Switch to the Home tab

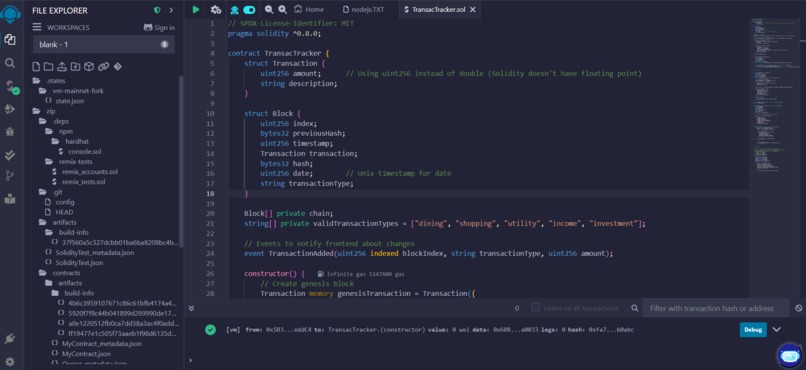309,9
